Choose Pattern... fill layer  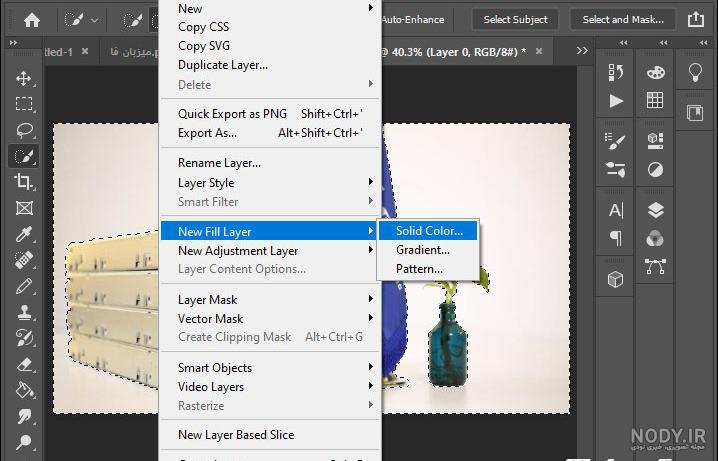pos(428,269)
